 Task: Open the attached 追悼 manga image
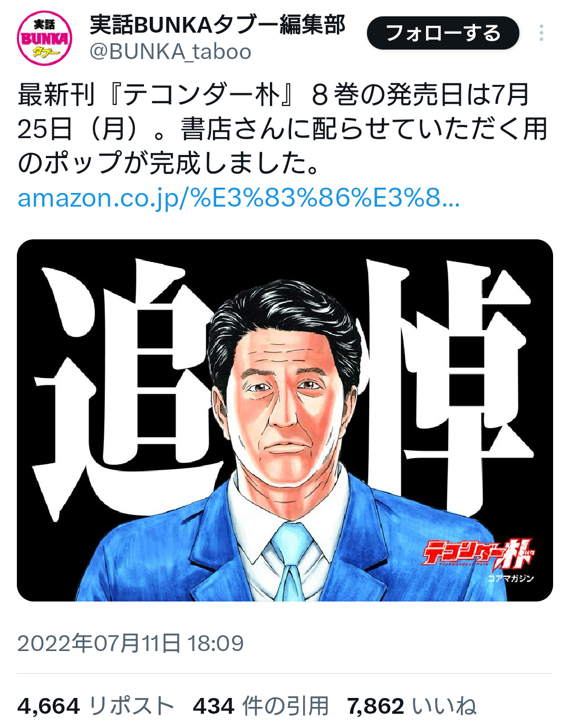(x=285, y=420)
